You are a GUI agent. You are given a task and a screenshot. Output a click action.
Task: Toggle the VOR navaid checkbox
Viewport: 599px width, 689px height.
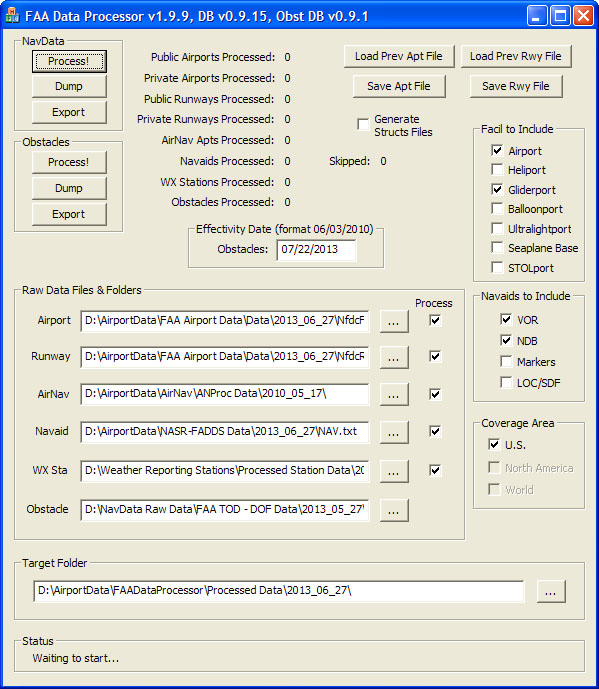tap(506, 319)
